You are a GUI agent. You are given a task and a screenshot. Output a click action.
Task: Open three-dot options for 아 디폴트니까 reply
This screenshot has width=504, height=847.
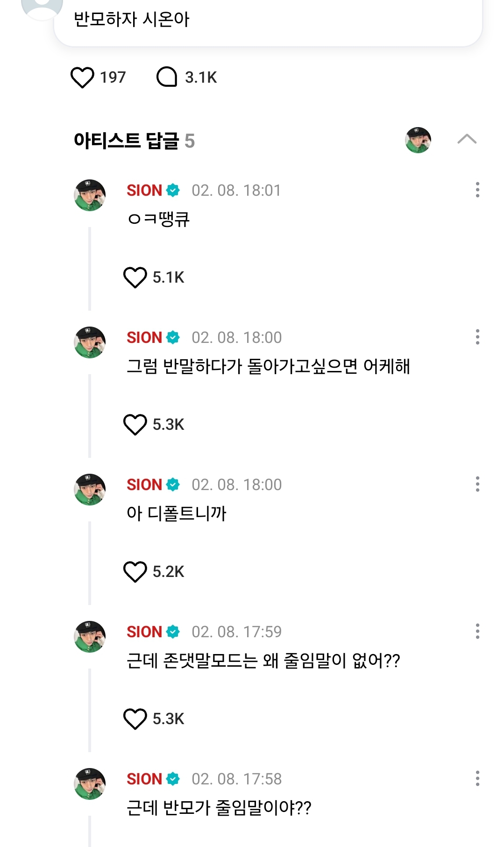pos(477,484)
